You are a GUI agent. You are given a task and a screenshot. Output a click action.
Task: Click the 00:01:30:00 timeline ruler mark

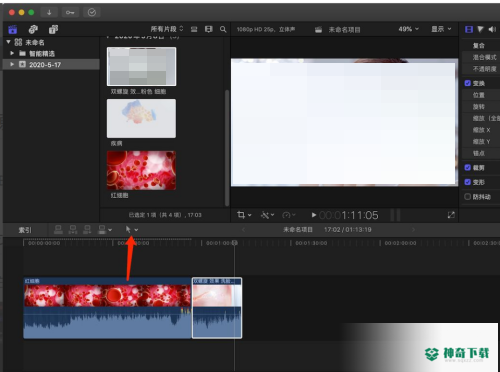(x=311, y=243)
